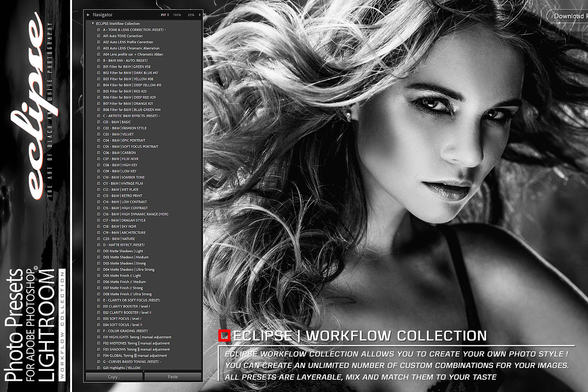Select 'A04 Lens profile cor. + Chromatic Abber.' preset
The height and width of the screenshot is (392, 588).
[133, 54]
